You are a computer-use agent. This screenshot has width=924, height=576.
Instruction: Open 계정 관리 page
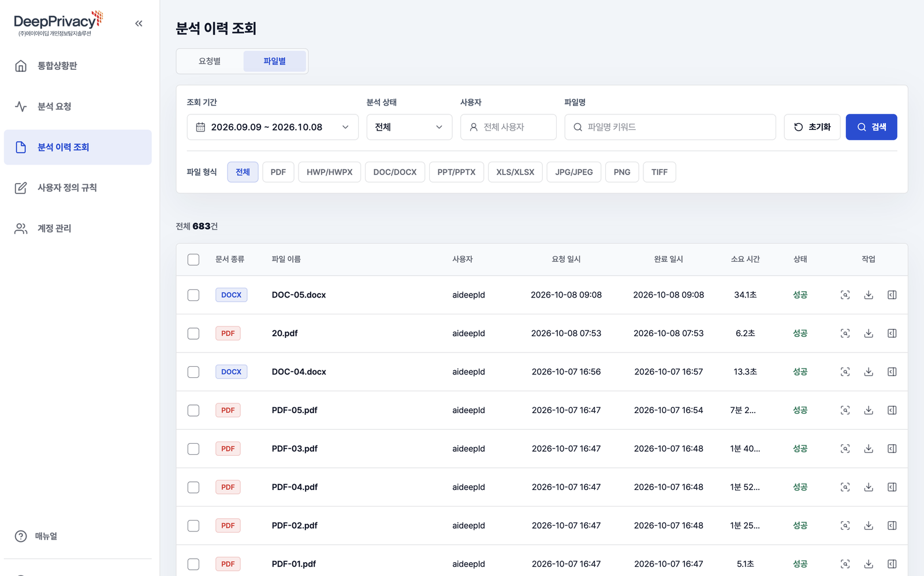(77, 228)
